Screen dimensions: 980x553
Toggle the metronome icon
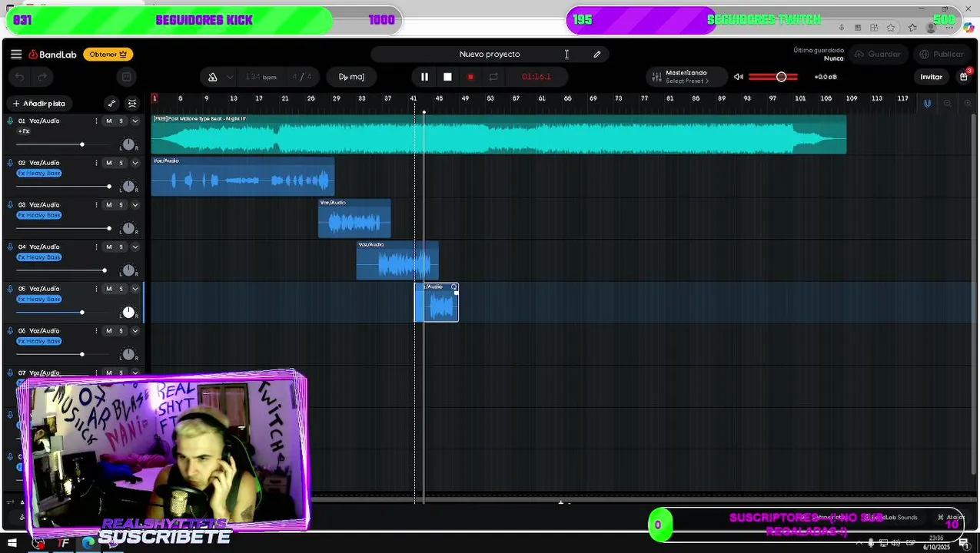[212, 77]
